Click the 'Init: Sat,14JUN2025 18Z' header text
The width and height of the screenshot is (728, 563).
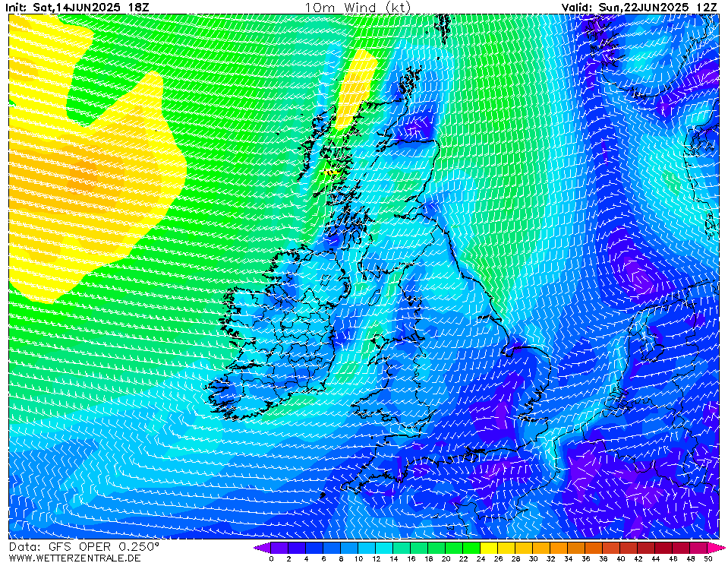77,8
